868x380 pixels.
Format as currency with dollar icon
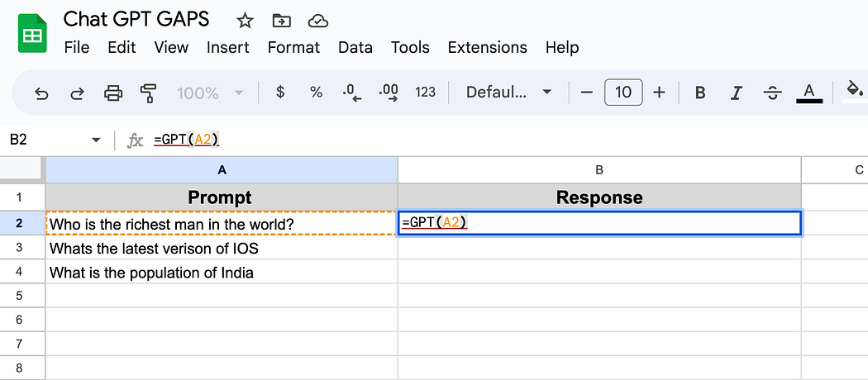[x=280, y=92]
